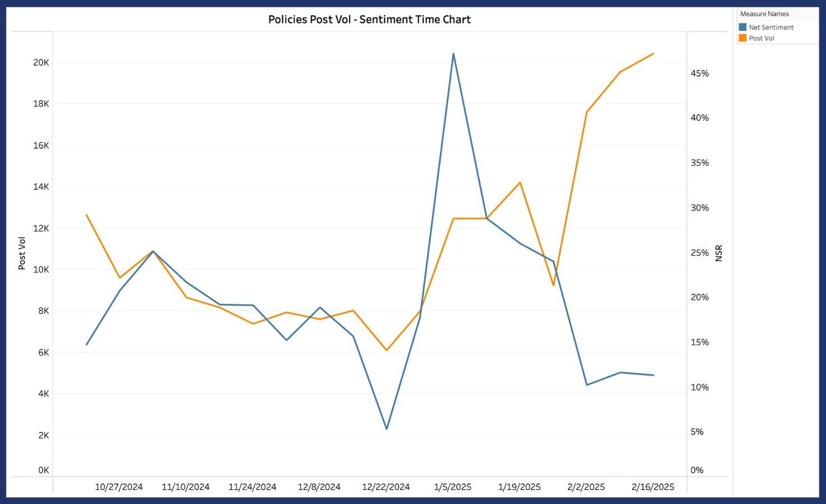The image size is (826, 504).
Task: Click the orange Post Vol legend swatch
Action: 743,38
